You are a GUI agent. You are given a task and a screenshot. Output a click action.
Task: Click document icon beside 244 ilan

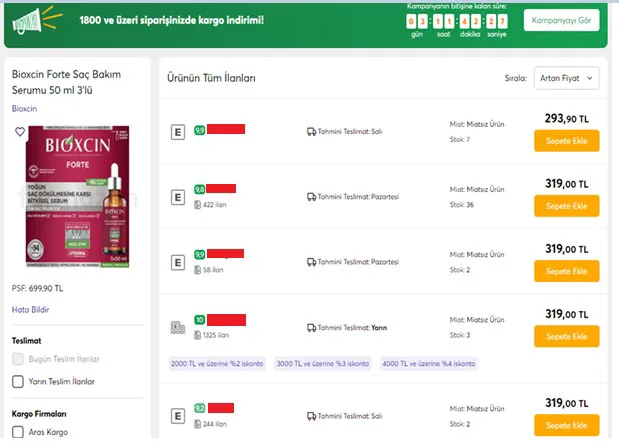click(x=197, y=424)
